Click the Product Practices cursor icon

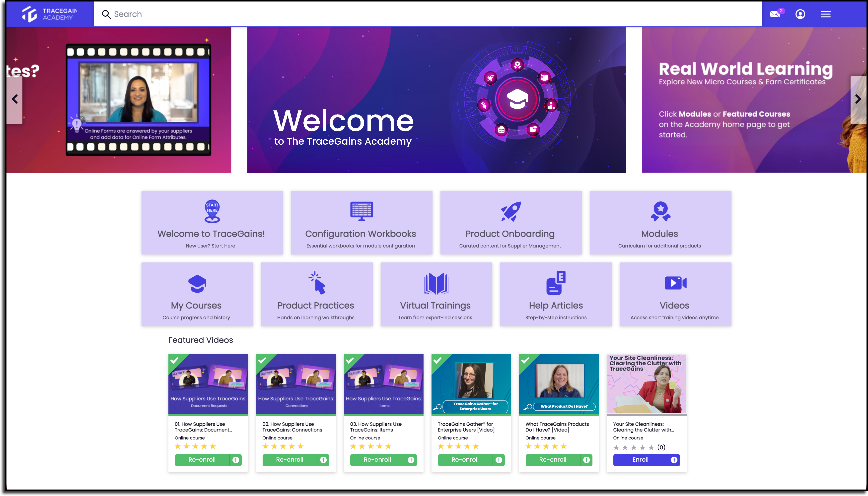coord(317,283)
